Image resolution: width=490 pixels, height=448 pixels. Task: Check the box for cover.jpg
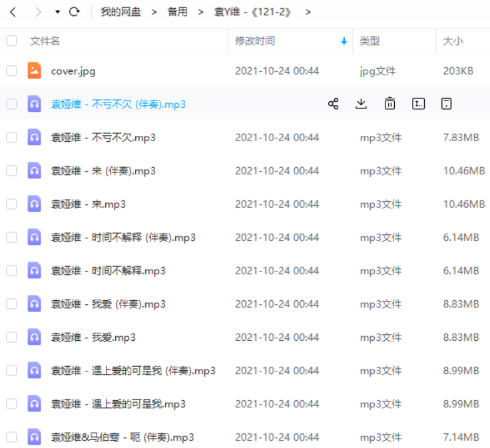coord(11,71)
